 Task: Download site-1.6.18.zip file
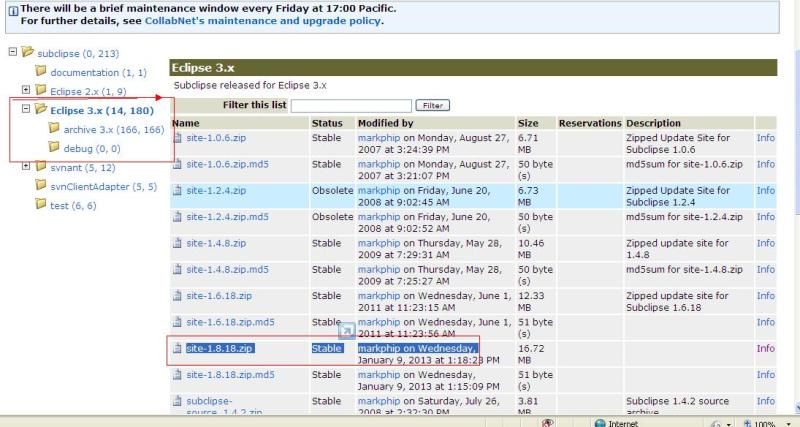[x=219, y=296]
